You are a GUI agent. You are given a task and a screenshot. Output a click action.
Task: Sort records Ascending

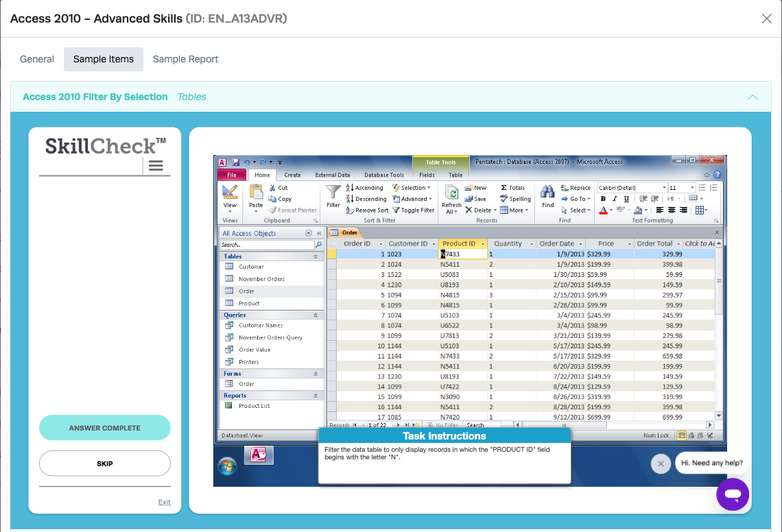tap(364, 188)
